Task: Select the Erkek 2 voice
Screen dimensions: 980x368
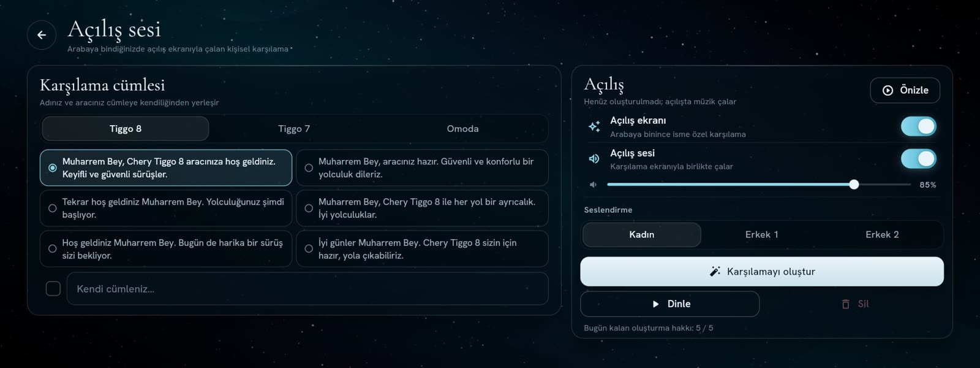Action: coord(882,234)
